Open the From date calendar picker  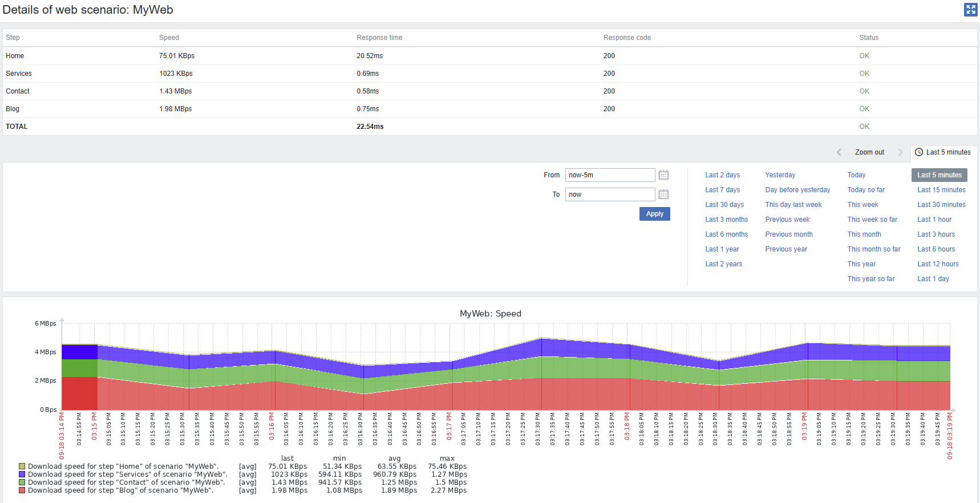point(663,175)
